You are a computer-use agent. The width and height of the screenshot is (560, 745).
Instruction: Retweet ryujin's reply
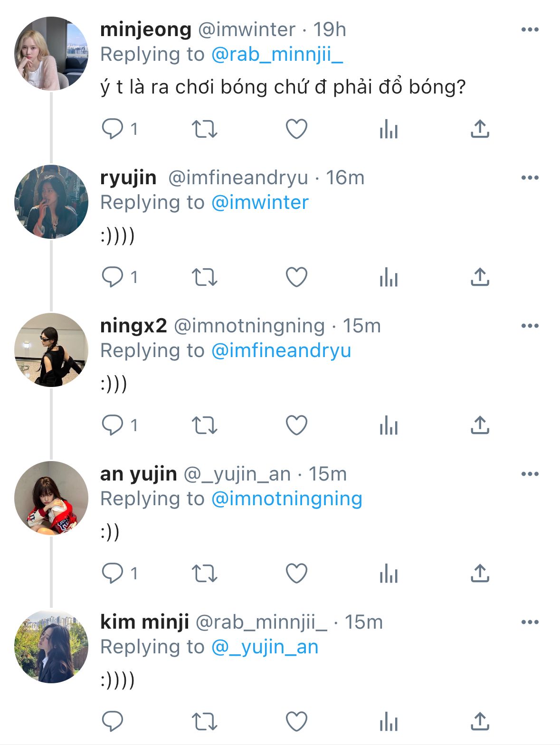point(204,277)
